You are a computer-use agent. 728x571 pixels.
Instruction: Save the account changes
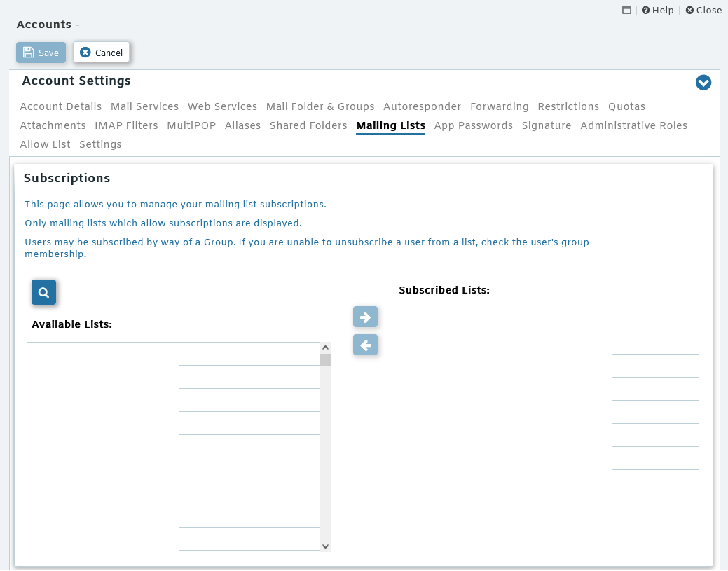pos(41,53)
